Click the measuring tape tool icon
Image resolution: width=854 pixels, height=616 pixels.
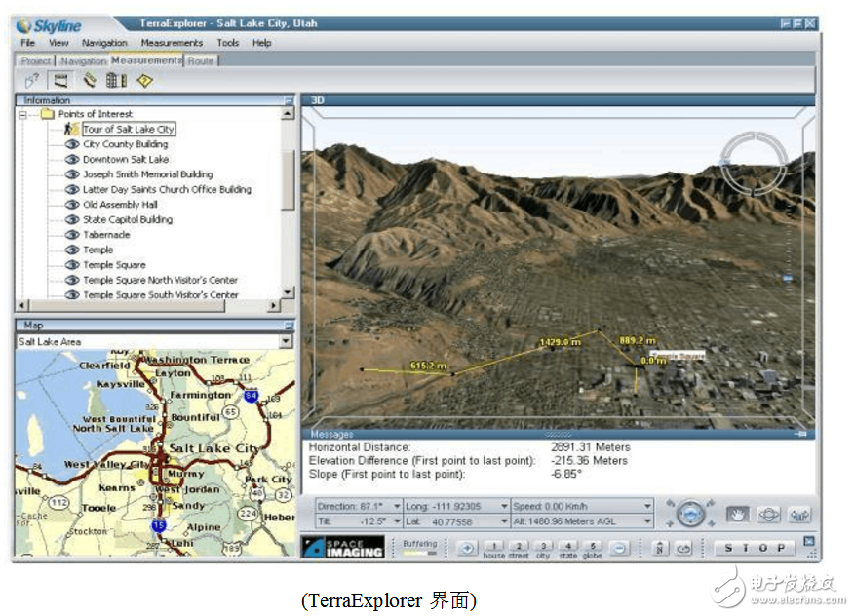coord(91,81)
